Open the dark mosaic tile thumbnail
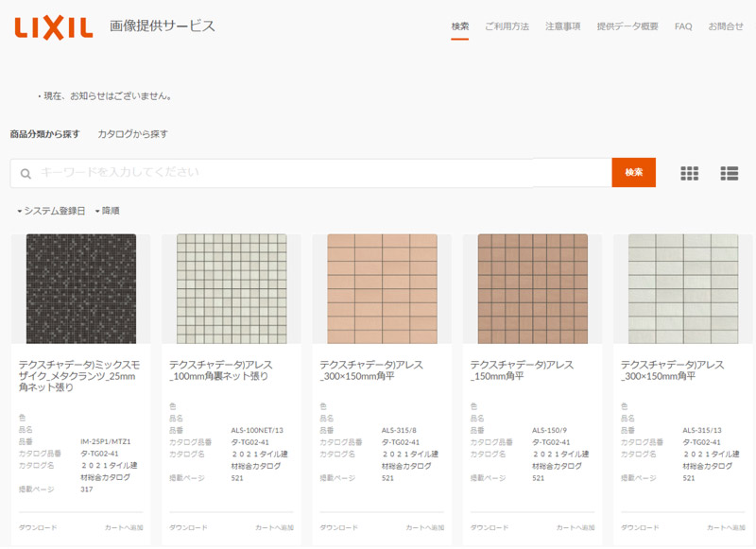 (x=81, y=289)
